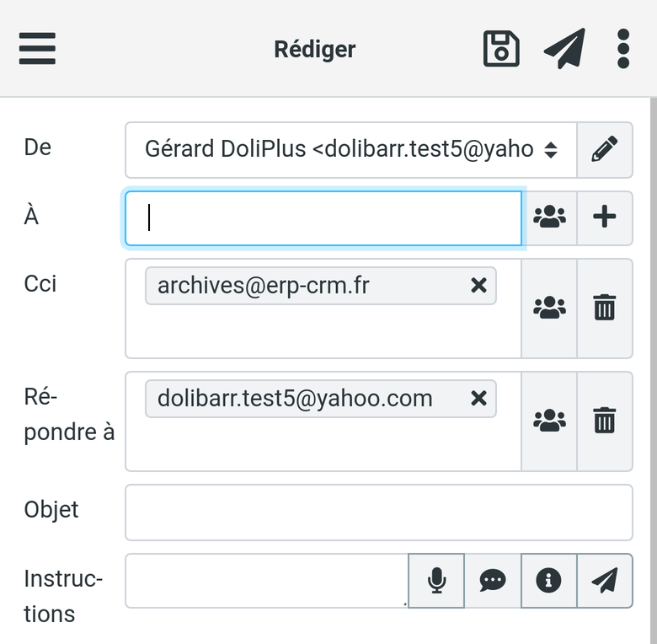Show info about Instructions field

(x=549, y=581)
